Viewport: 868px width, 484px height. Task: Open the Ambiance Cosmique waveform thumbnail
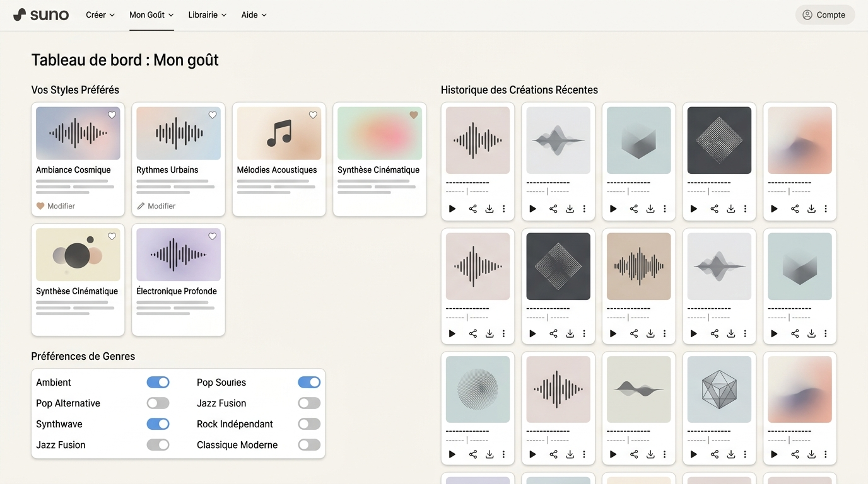(x=78, y=133)
